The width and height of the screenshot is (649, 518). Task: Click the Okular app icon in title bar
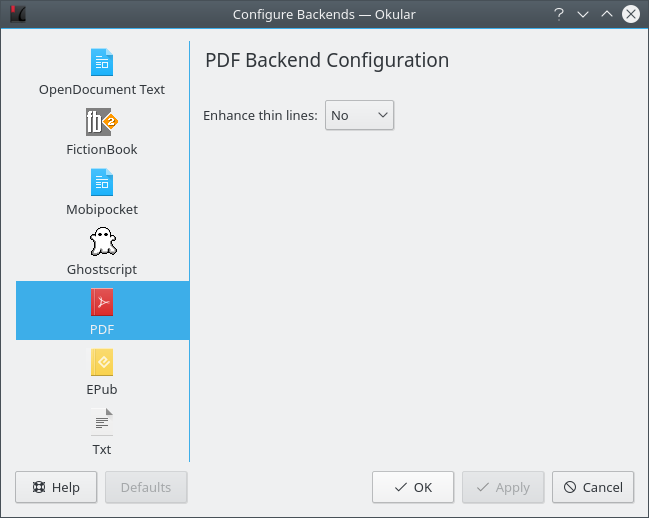(x=17, y=14)
